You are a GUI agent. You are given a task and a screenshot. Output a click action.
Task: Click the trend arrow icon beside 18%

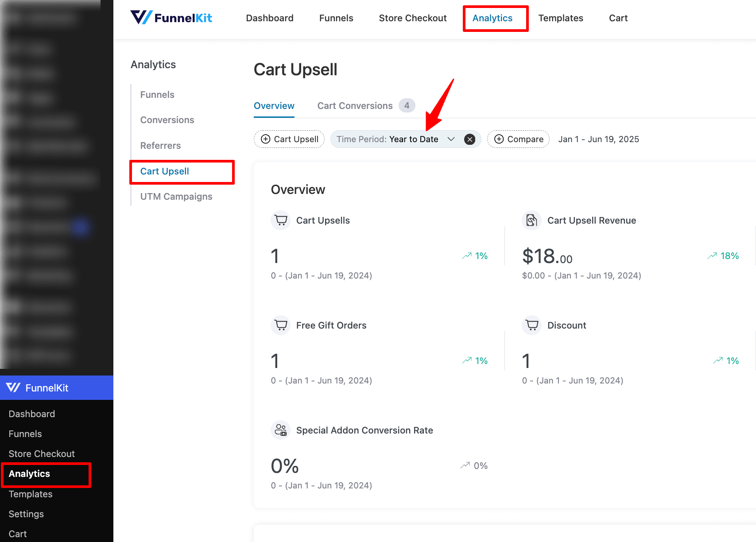(712, 256)
